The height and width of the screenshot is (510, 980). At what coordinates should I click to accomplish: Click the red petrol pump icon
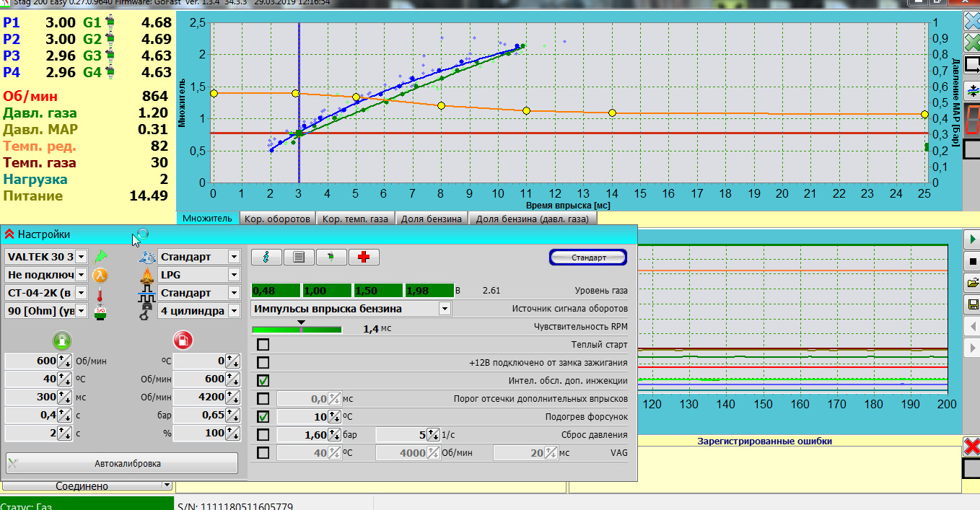click(182, 340)
